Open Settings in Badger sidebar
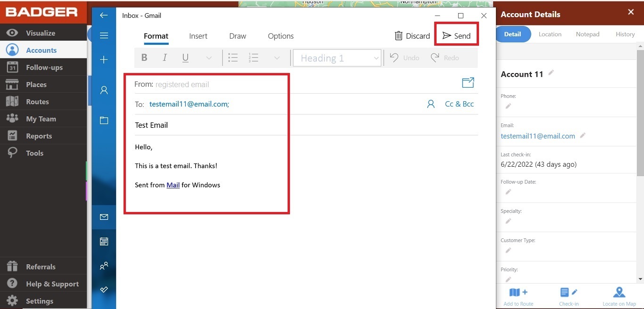The height and width of the screenshot is (309, 644). click(x=43, y=301)
